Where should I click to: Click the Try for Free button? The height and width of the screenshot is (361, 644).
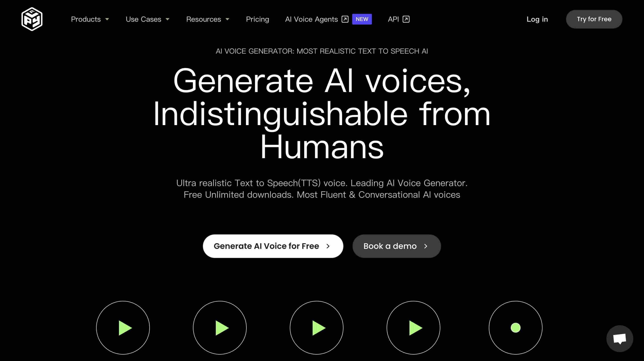[594, 19]
